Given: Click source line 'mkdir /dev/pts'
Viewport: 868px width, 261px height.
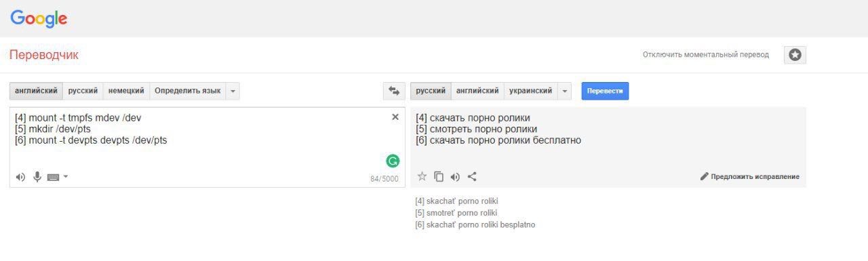Looking at the screenshot, I should 52,129.
